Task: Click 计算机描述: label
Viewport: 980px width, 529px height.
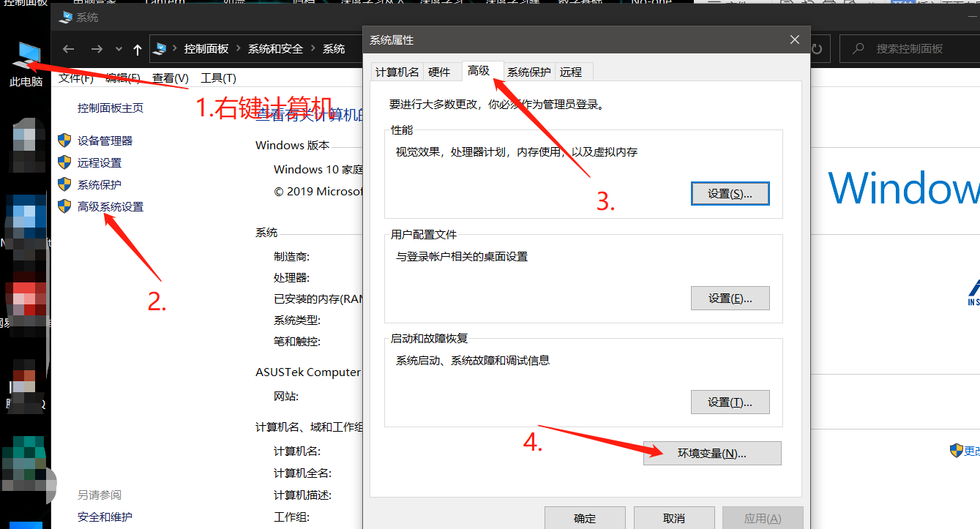Action: pyautogui.click(x=303, y=495)
